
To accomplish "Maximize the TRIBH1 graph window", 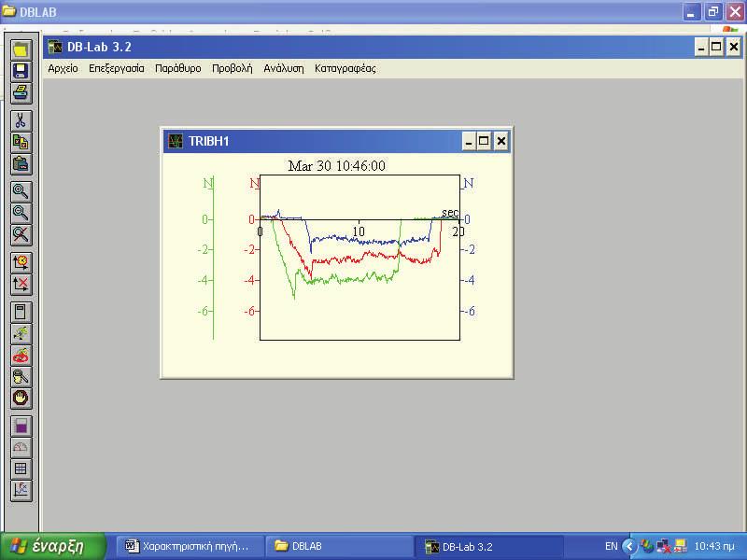I will 484,142.
